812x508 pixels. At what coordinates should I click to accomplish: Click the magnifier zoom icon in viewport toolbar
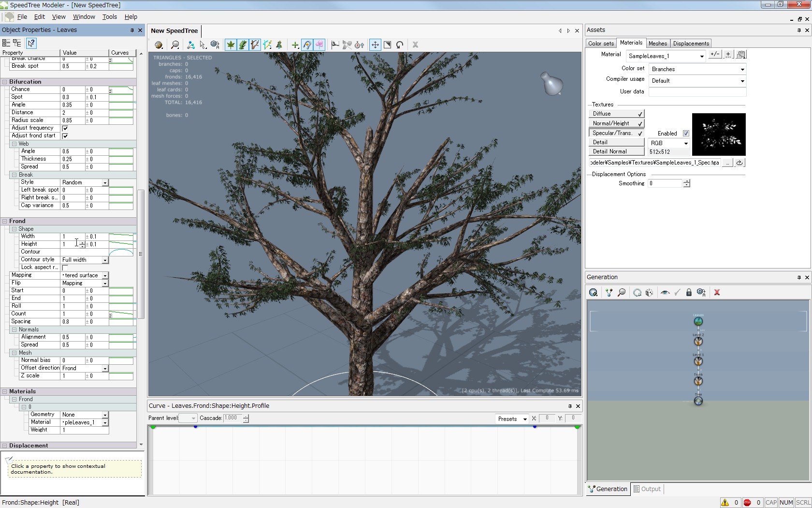(x=175, y=45)
